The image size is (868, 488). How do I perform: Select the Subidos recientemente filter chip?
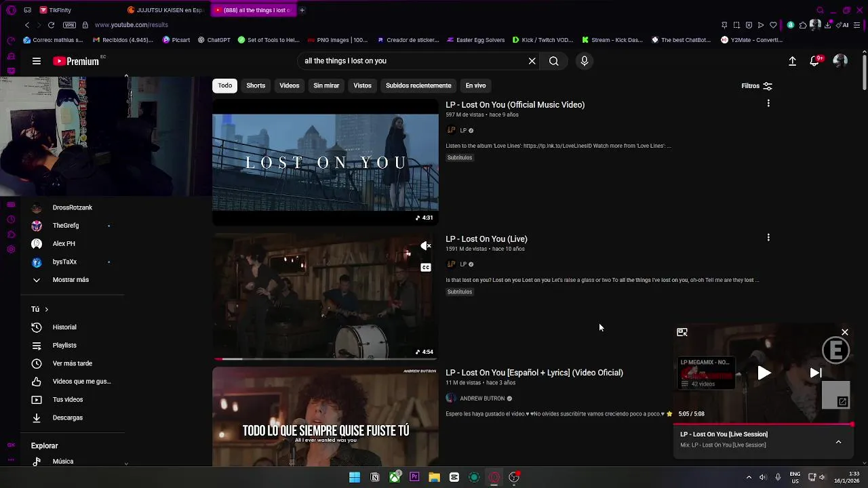click(418, 85)
